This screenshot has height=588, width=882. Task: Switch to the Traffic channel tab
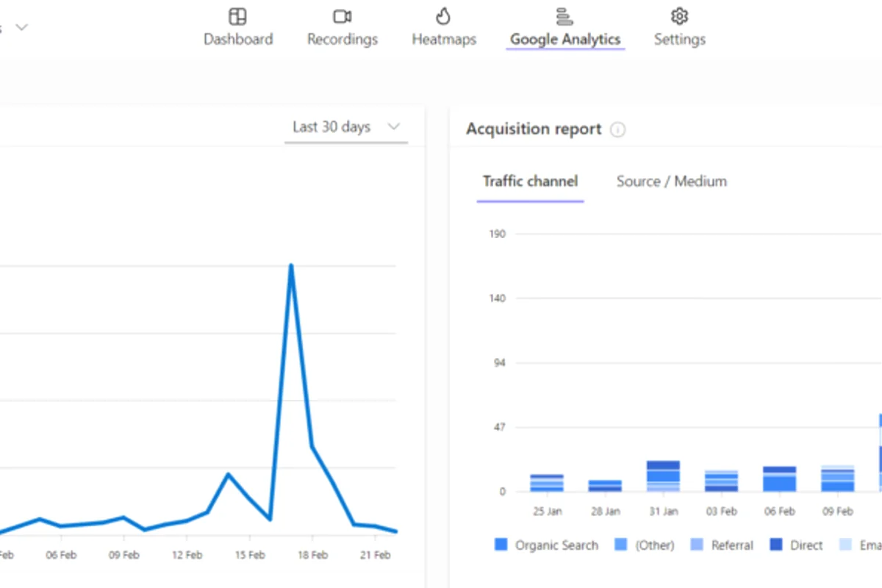pyautogui.click(x=530, y=182)
